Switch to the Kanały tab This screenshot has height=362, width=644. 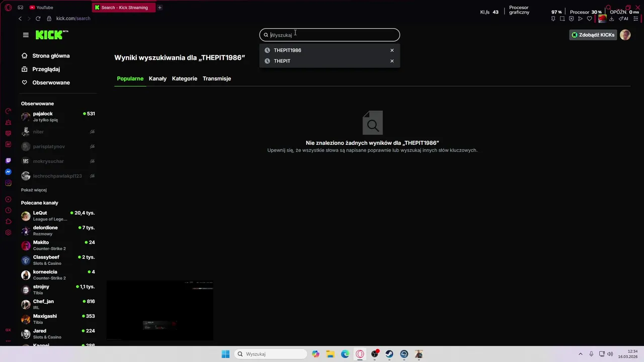point(157,78)
